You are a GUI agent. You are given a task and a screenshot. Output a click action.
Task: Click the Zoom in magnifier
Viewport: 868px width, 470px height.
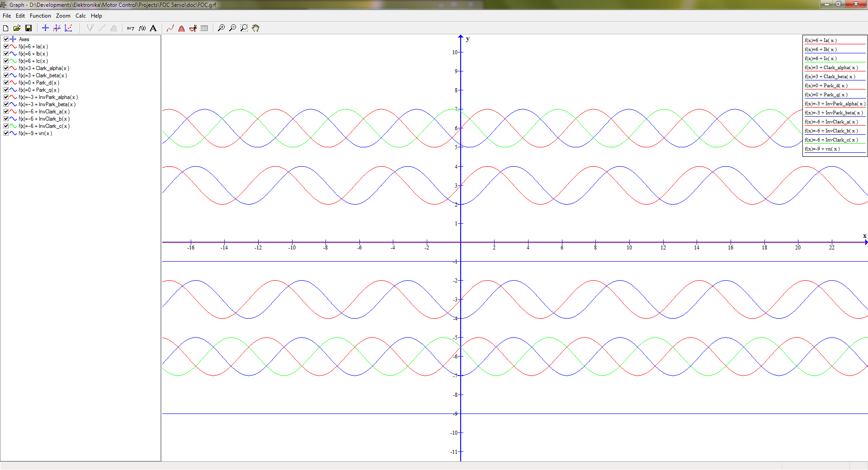(221, 28)
